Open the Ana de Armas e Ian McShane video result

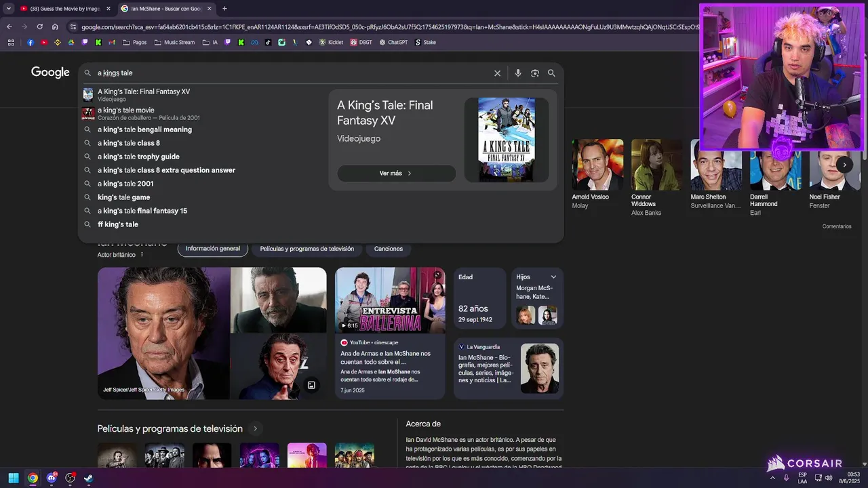[386, 357]
